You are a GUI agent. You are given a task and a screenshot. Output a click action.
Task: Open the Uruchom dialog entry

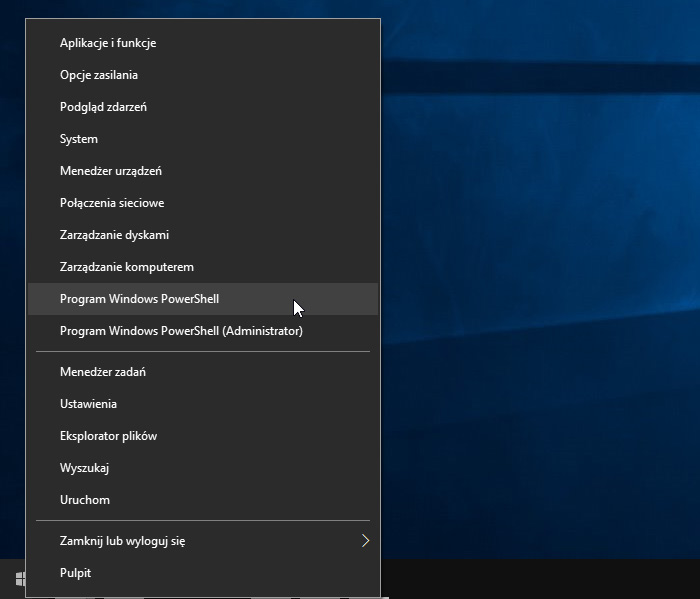[203, 500]
